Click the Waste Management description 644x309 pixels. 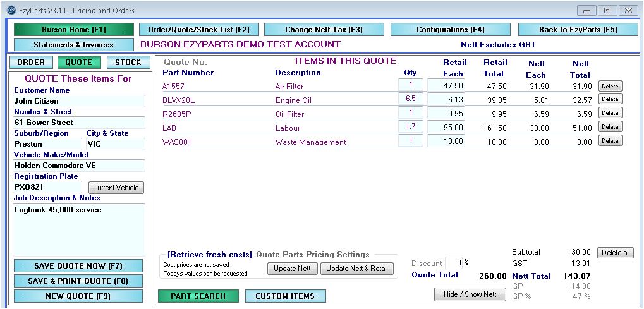click(310, 142)
